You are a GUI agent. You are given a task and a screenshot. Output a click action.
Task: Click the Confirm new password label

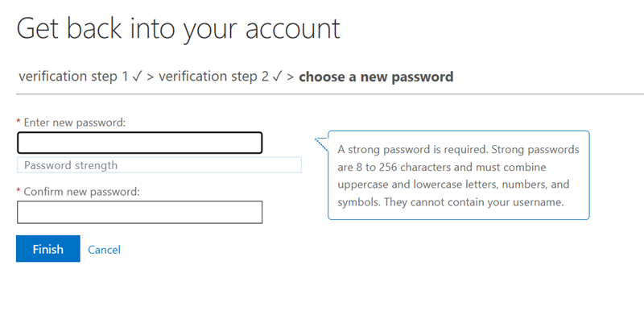82,192
